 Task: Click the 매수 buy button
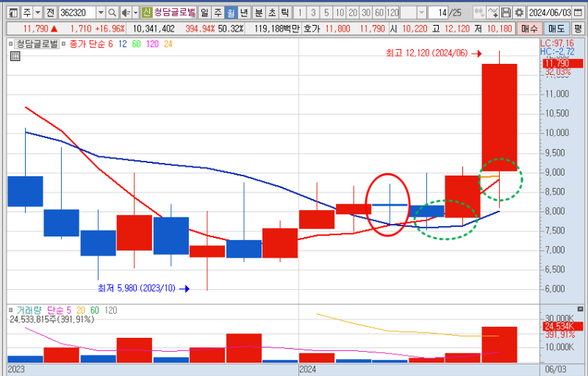click(x=529, y=29)
